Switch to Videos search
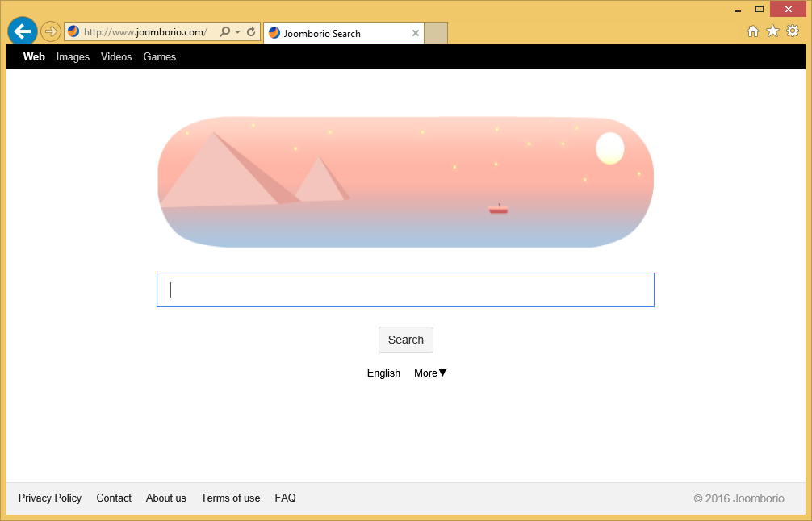Image resolution: width=812 pixels, height=521 pixels. pyautogui.click(x=116, y=57)
